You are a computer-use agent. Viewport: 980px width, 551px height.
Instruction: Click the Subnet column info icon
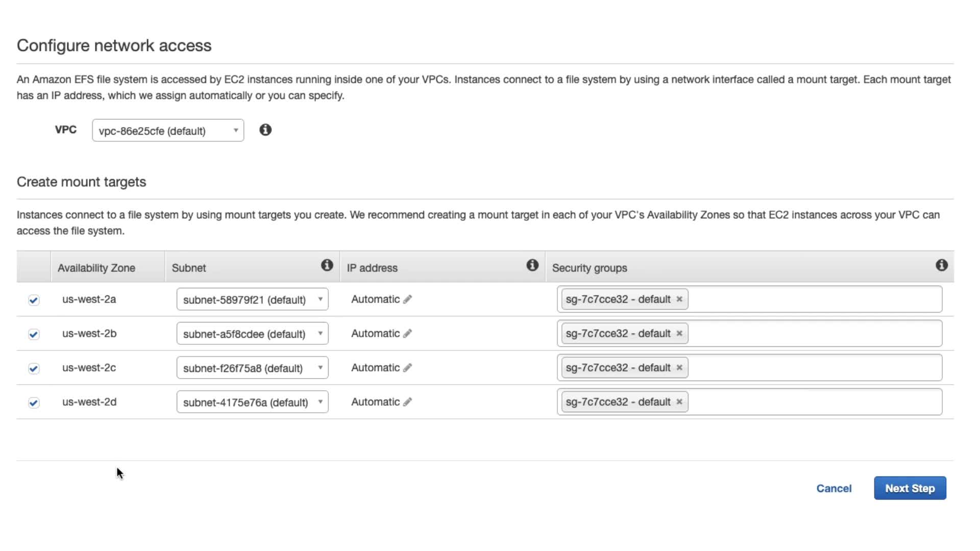point(327,265)
